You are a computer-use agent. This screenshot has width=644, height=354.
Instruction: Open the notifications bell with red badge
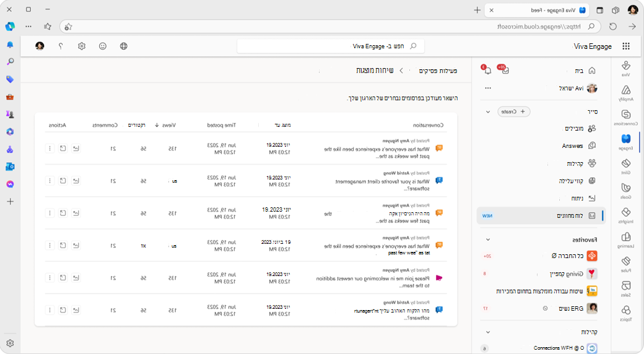tap(487, 70)
